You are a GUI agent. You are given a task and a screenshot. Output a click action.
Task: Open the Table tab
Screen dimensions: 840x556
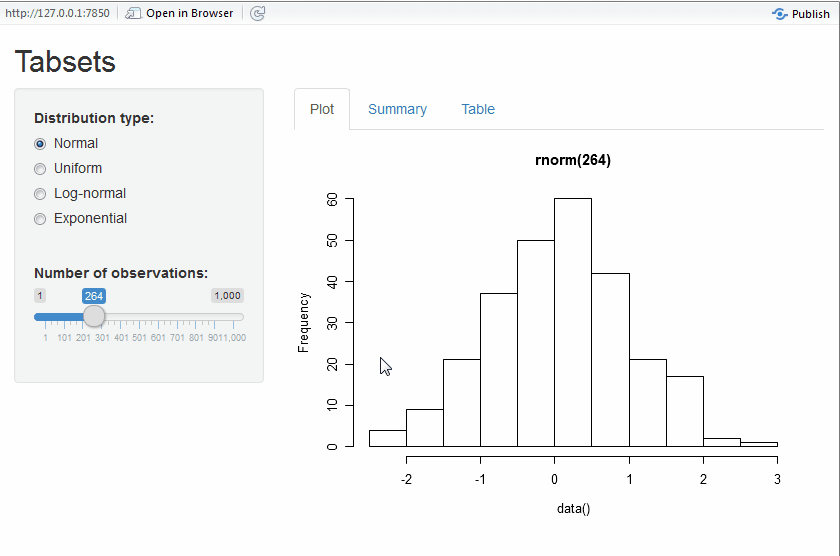click(x=478, y=110)
